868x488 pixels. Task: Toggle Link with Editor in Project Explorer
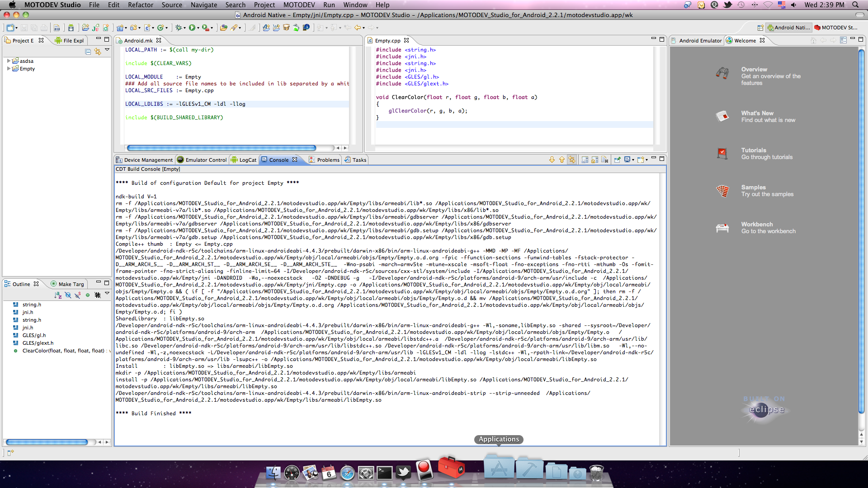[x=98, y=52]
